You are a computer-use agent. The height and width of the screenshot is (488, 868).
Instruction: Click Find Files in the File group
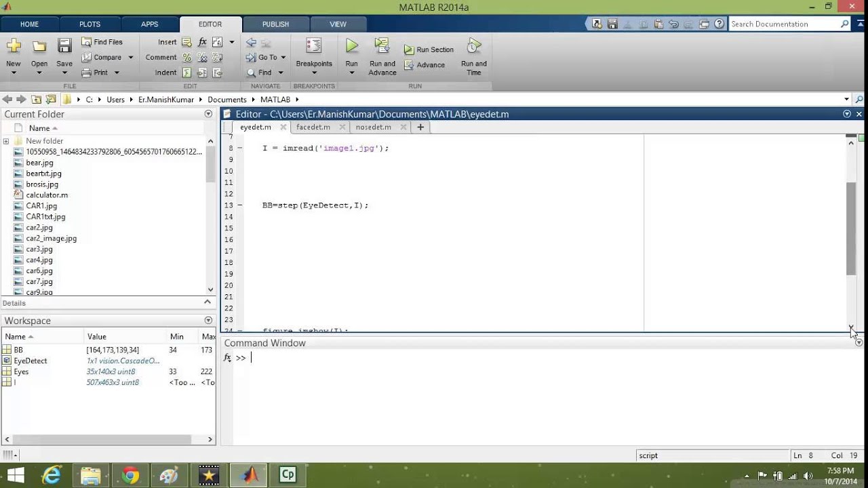point(102,42)
